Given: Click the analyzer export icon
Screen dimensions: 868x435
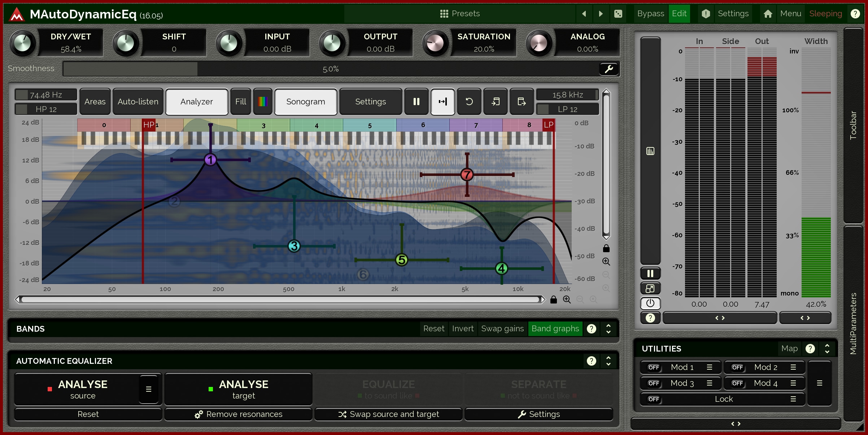Looking at the screenshot, I should point(522,102).
